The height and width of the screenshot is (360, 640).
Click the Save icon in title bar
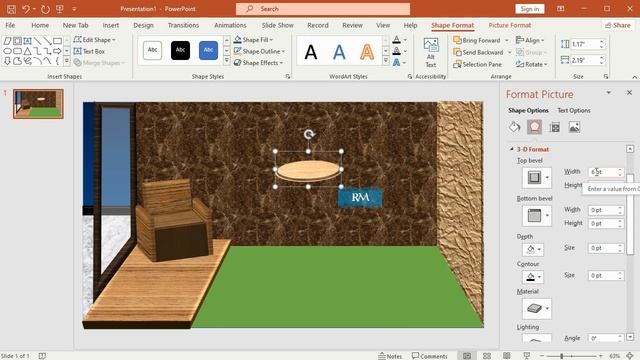coord(11,9)
